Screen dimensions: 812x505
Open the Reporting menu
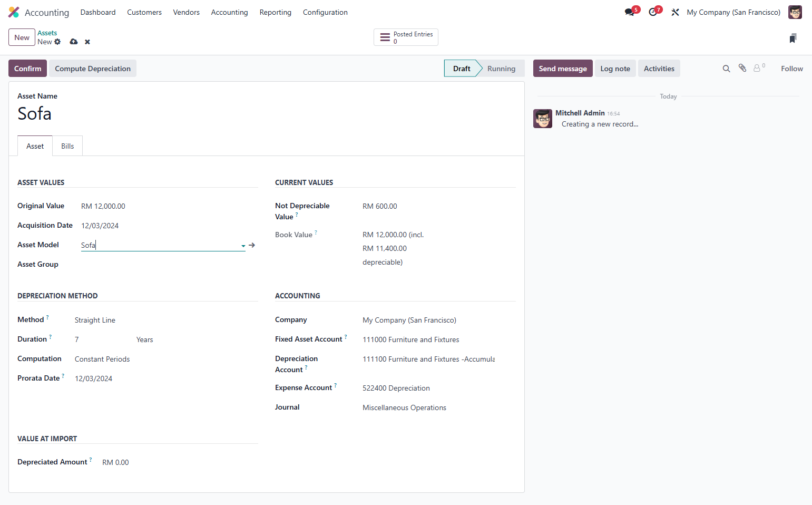click(275, 12)
